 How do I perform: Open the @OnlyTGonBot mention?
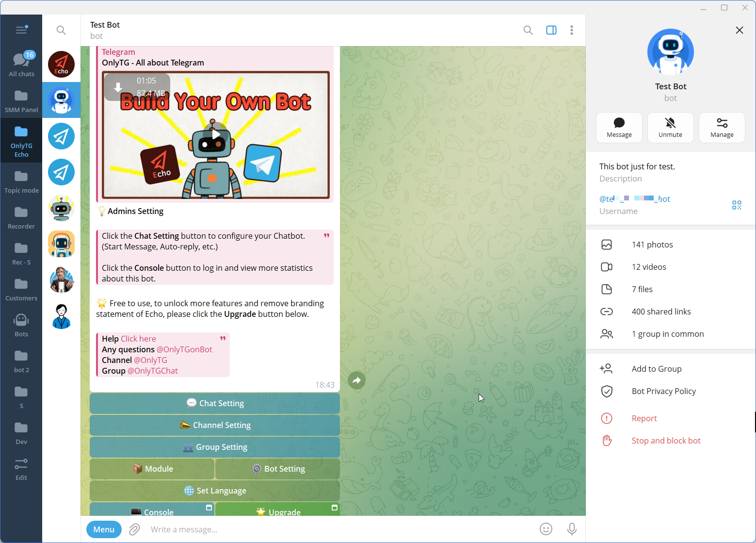(184, 349)
